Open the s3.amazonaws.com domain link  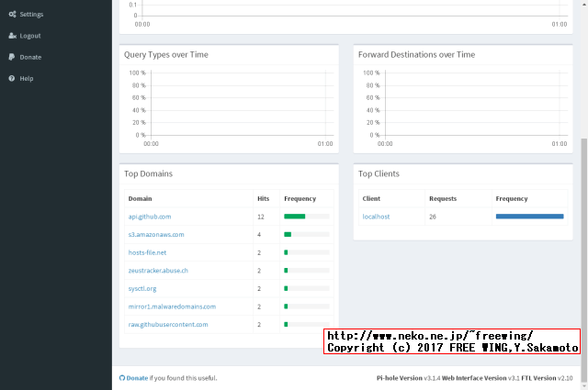[x=156, y=235]
